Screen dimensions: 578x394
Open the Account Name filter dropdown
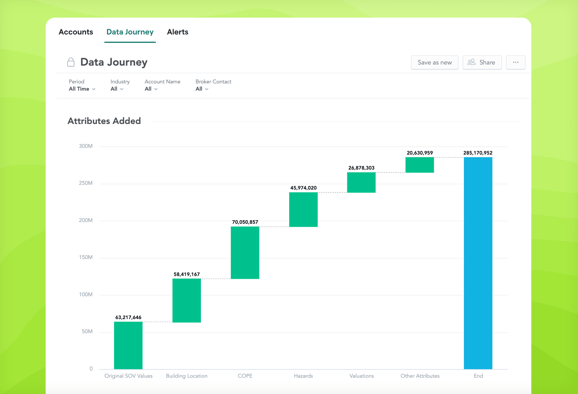[x=151, y=89]
